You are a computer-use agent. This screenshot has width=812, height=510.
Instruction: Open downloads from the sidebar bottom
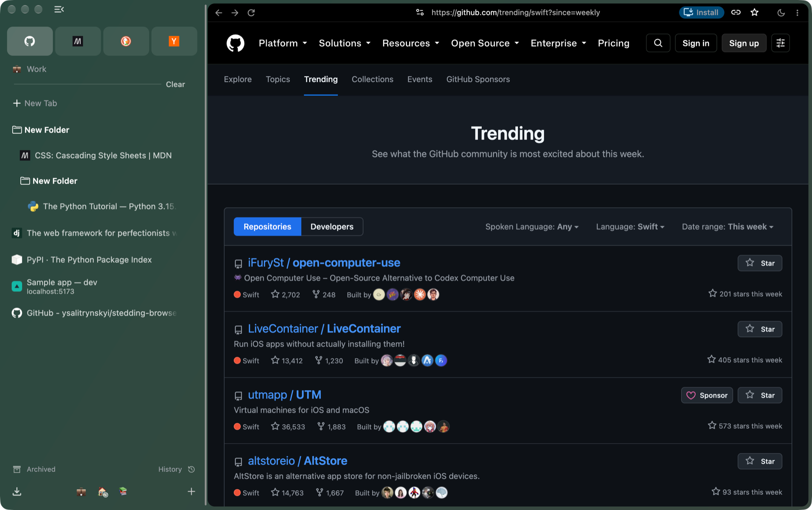(x=17, y=492)
